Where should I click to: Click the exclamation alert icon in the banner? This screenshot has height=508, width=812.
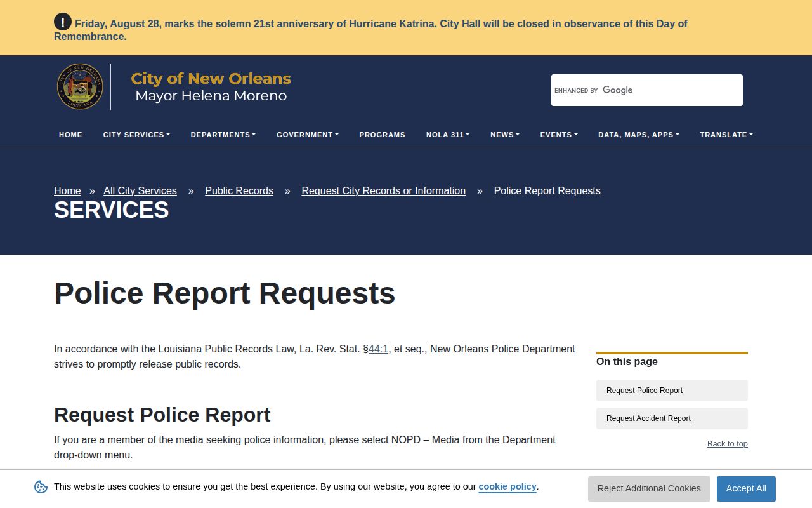point(63,22)
